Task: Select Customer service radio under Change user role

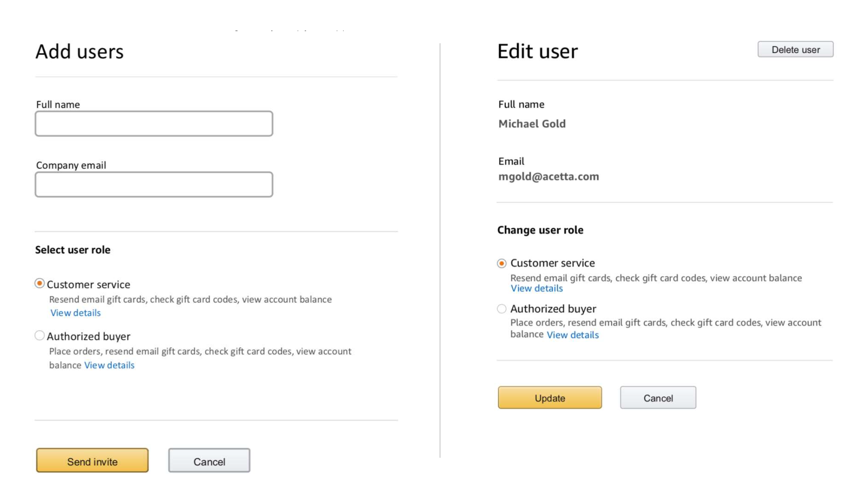Action: tap(501, 263)
